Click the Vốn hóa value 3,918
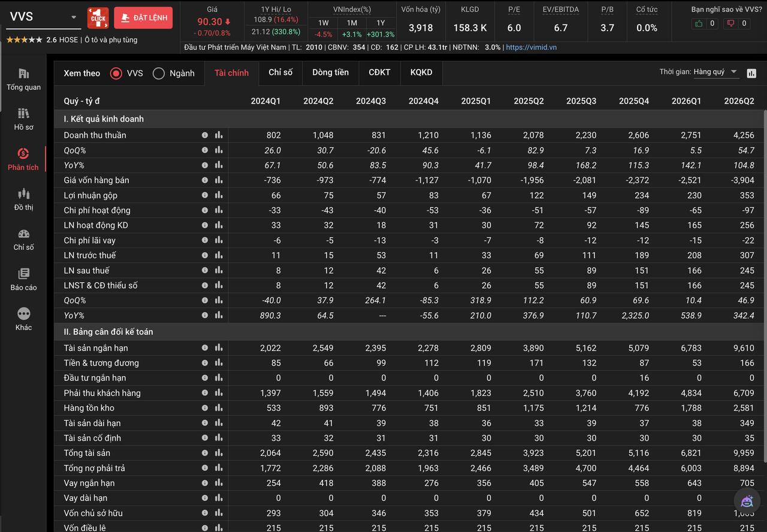The height and width of the screenshot is (532, 767). coord(421,28)
